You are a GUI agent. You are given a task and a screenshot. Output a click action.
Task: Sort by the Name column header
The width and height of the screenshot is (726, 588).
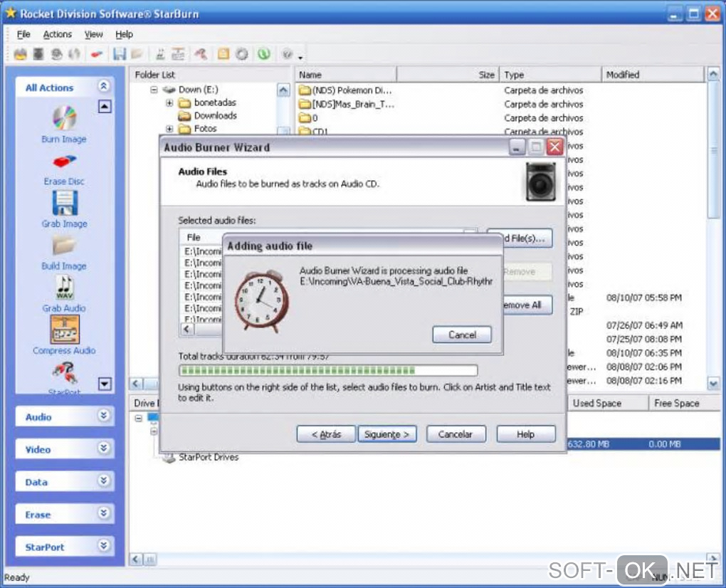tap(346, 75)
